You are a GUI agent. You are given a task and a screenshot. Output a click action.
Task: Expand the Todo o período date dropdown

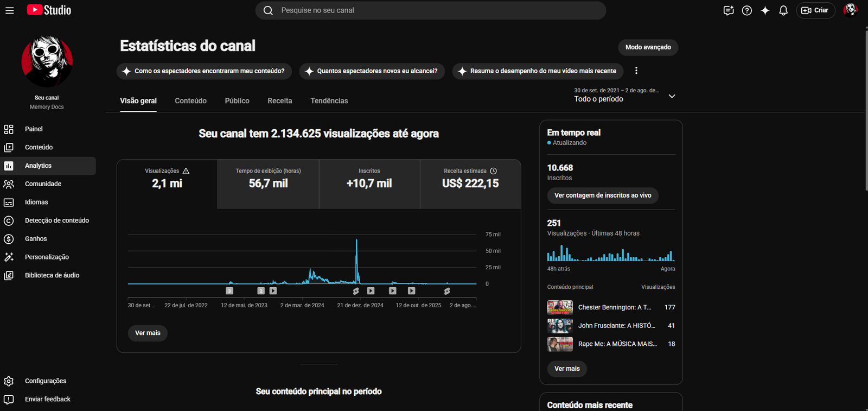tap(625, 95)
